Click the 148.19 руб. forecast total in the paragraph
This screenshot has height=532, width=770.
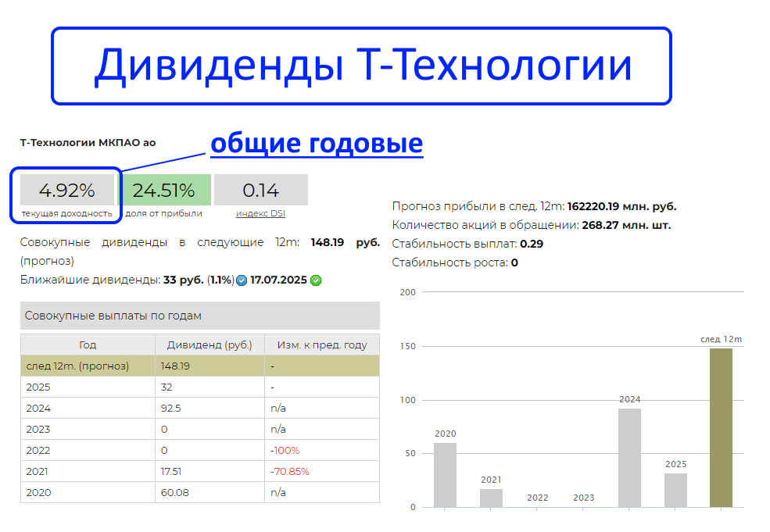pos(346,242)
